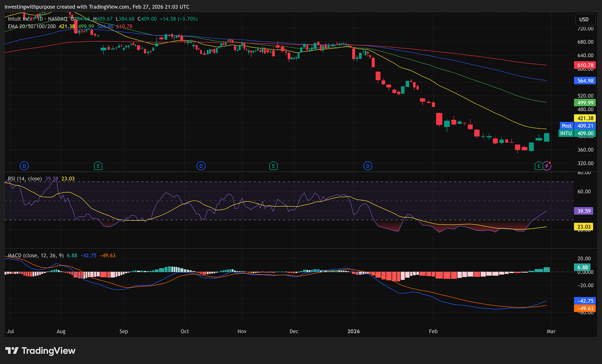Click the -20.00 MACD axis value
Viewport: 602px width, 364px height.
pos(585,286)
